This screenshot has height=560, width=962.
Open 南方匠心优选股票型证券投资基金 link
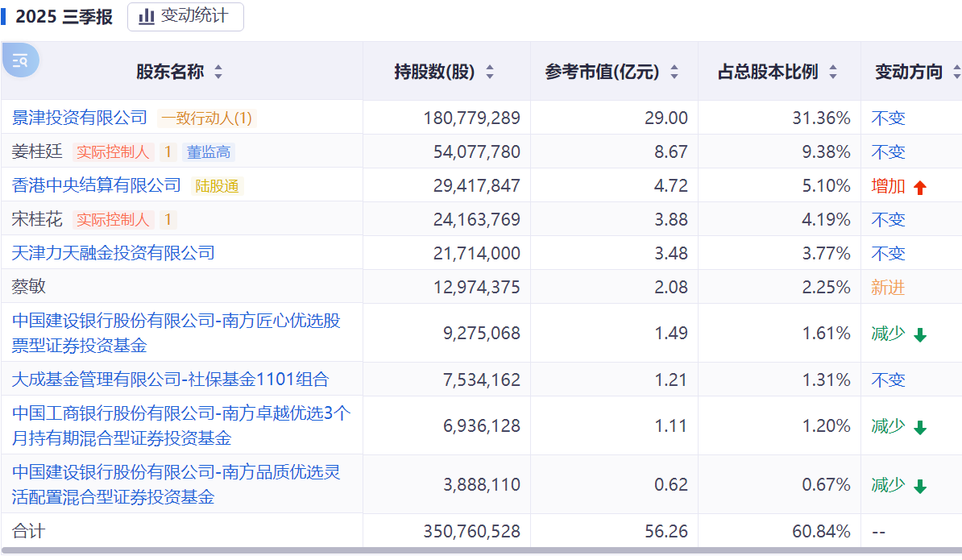tap(176, 333)
